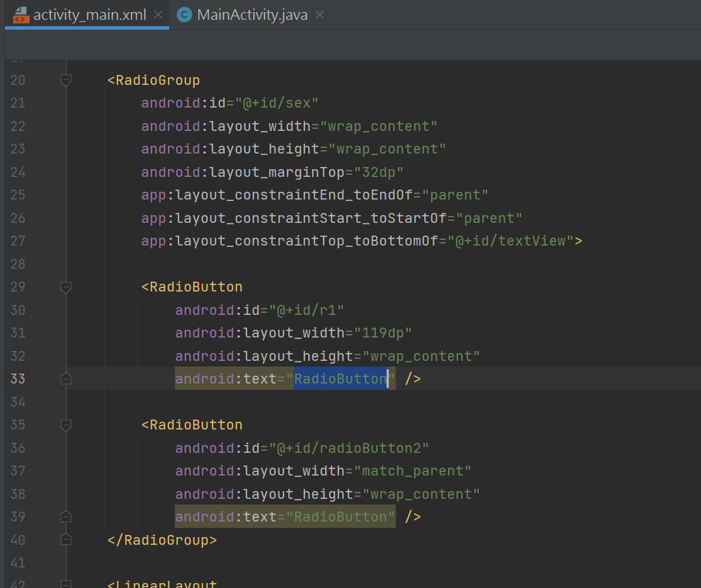Close the MainActivity.java tab
Viewport: 701px width, 588px height.
coord(319,15)
